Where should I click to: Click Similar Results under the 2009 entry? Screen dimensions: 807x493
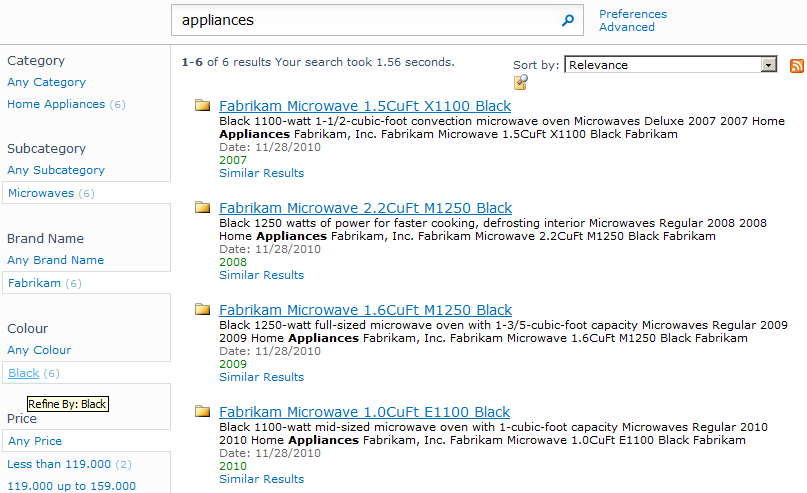click(x=261, y=377)
